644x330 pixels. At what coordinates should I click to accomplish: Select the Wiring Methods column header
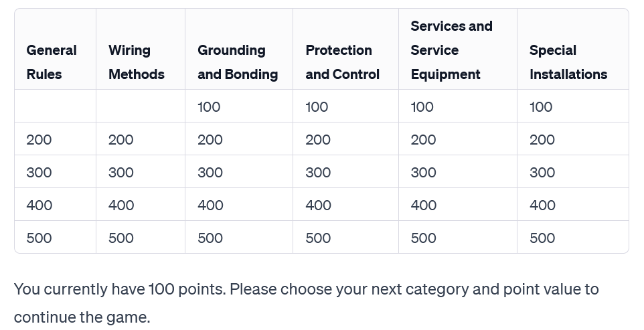click(x=137, y=62)
